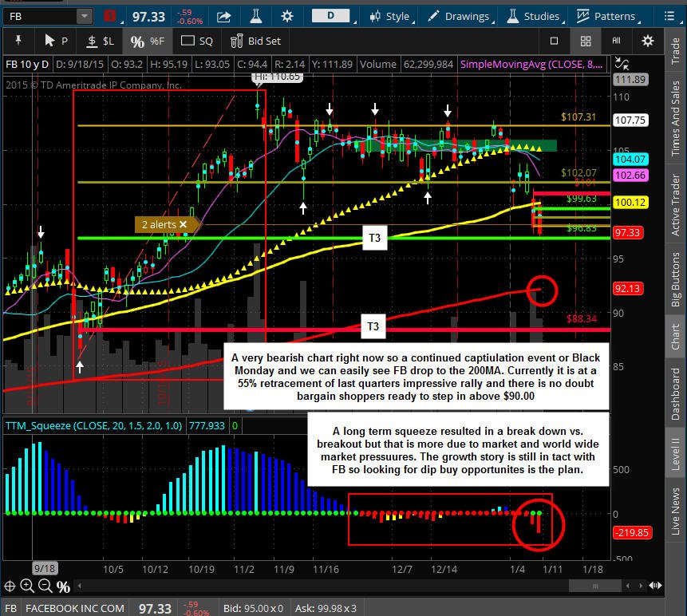Click the double-arrow expand icon at bottom right
687x616 pixels.
click(655, 586)
